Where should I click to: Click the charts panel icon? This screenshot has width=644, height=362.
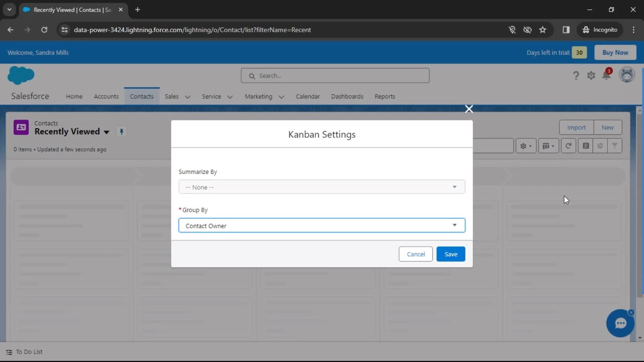coord(600,146)
